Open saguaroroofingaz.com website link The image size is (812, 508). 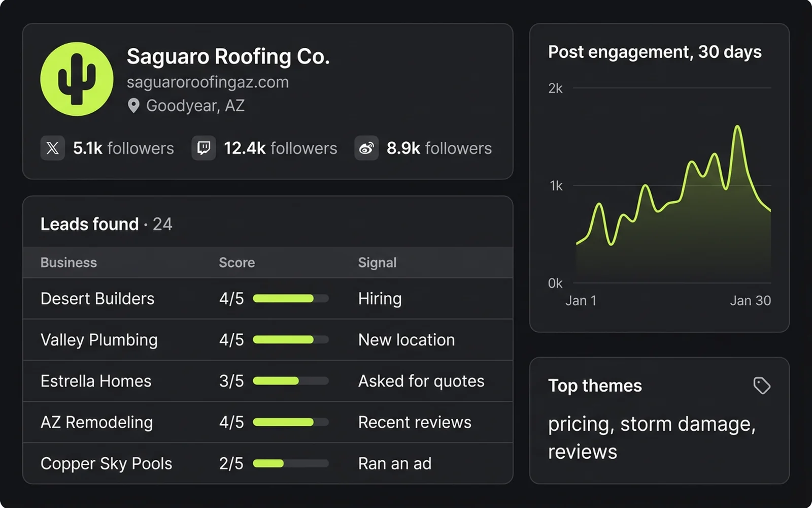click(x=208, y=82)
